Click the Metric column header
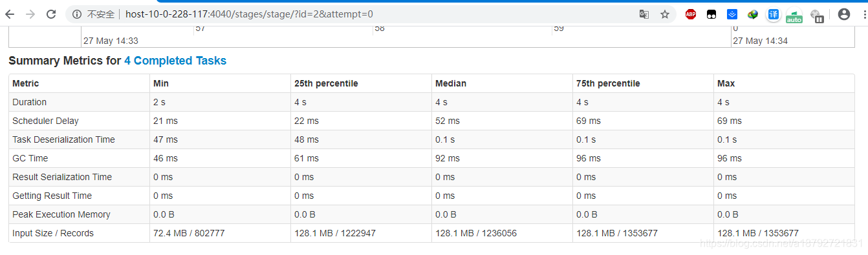This screenshot has height=255, width=868. pyautogui.click(x=26, y=83)
